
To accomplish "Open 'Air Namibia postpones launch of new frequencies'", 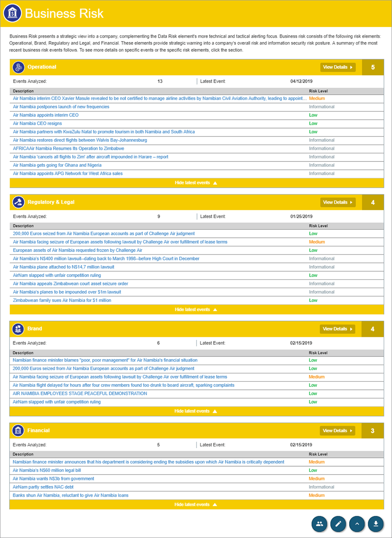I will pos(61,107).
